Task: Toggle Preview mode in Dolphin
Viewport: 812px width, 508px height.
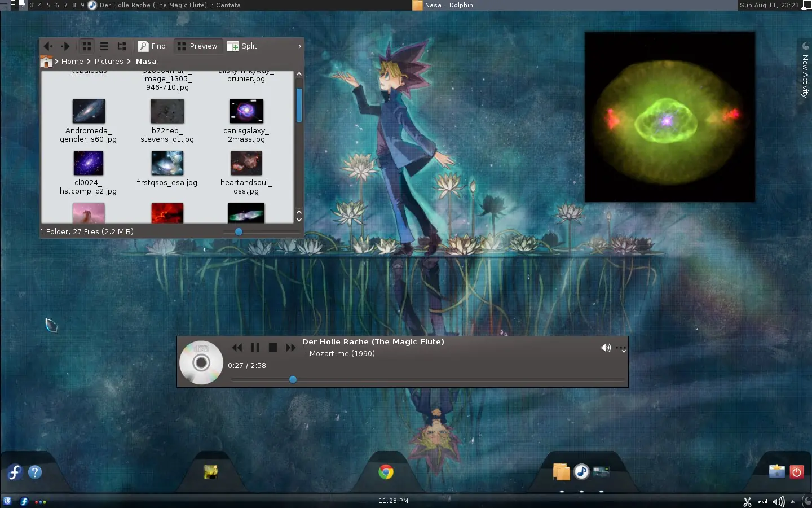Action: [197, 46]
